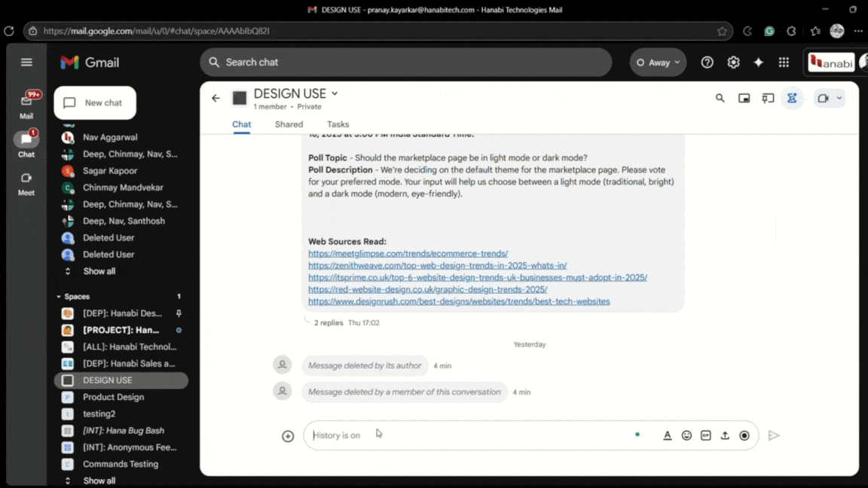
Task: Open the conversation in a pop-out window
Action: (x=744, y=98)
